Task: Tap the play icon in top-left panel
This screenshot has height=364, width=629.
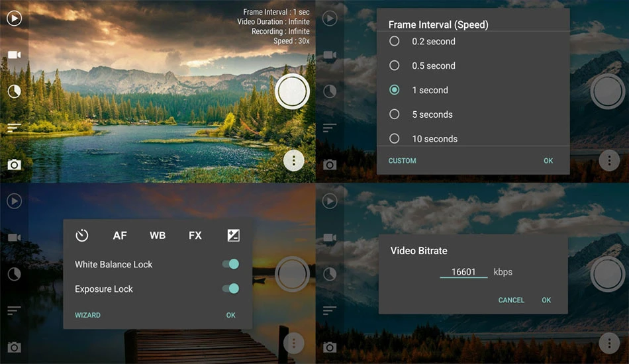Action: [x=14, y=19]
